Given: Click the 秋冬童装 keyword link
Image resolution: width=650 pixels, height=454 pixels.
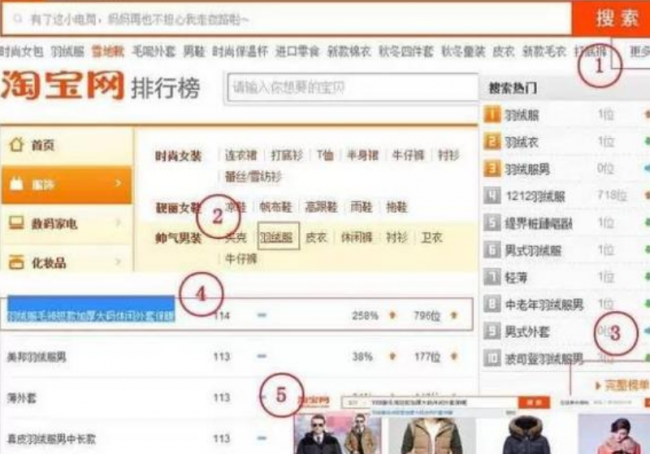Looking at the screenshot, I should click(463, 52).
